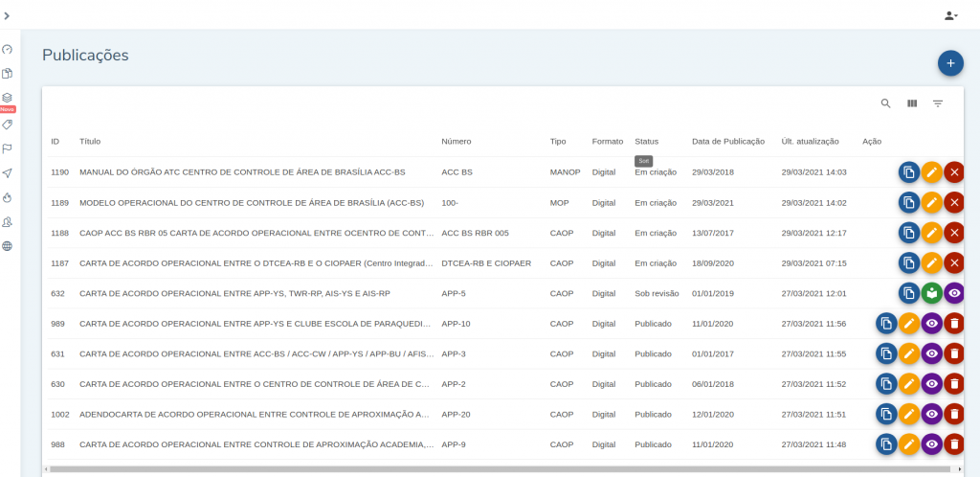Sort by the Status column header
The height and width of the screenshot is (477, 980).
(646, 142)
